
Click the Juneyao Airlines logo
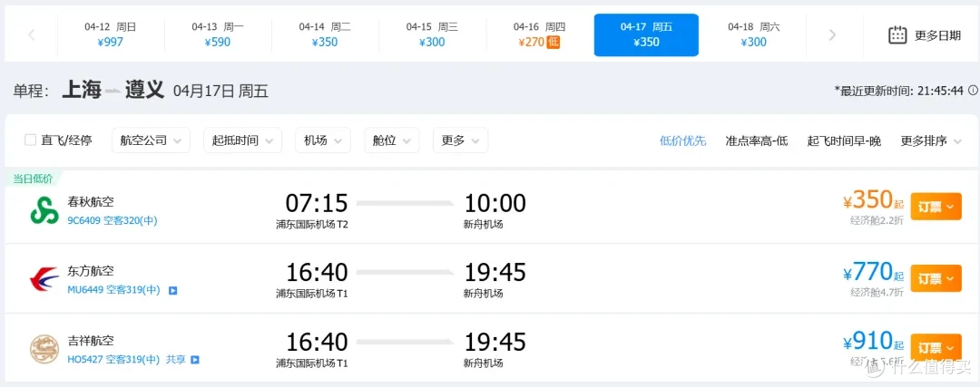tap(44, 350)
